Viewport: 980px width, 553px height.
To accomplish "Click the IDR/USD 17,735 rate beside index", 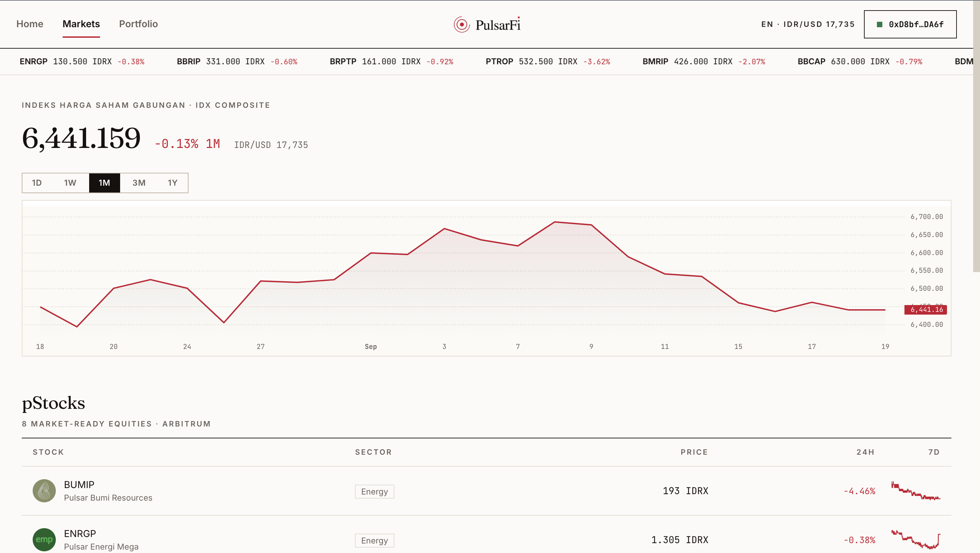I will 271,145.
